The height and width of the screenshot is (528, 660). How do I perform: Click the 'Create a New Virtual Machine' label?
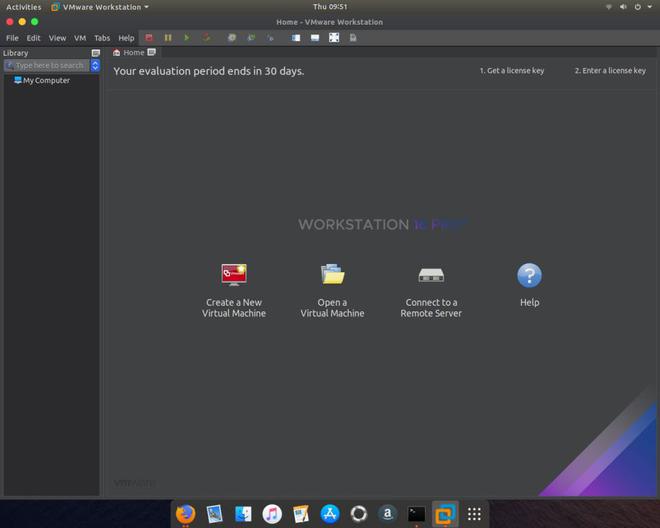pyautogui.click(x=234, y=308)
